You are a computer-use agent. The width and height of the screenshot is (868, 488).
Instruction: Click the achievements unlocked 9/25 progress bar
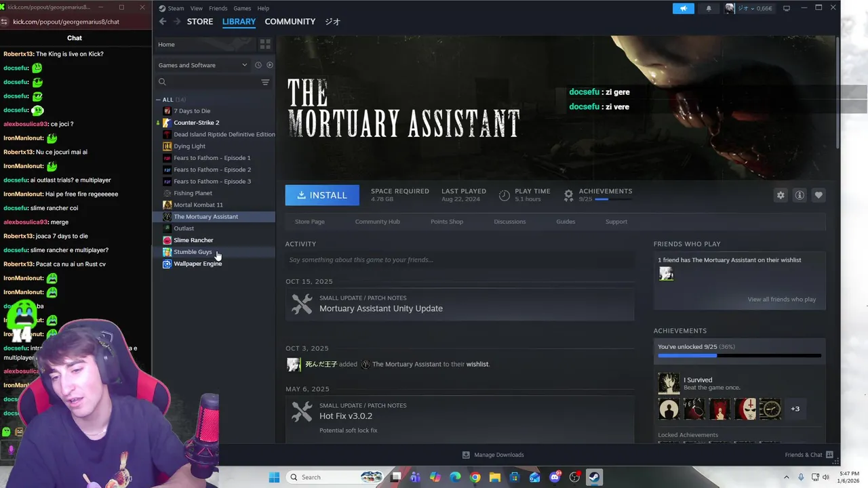point(739,355)
